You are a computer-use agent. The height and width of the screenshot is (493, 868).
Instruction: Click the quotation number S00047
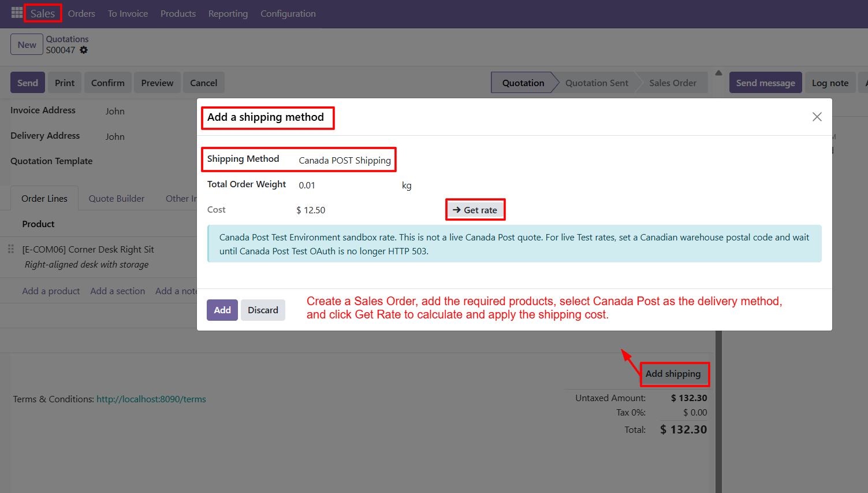[61, 50]
